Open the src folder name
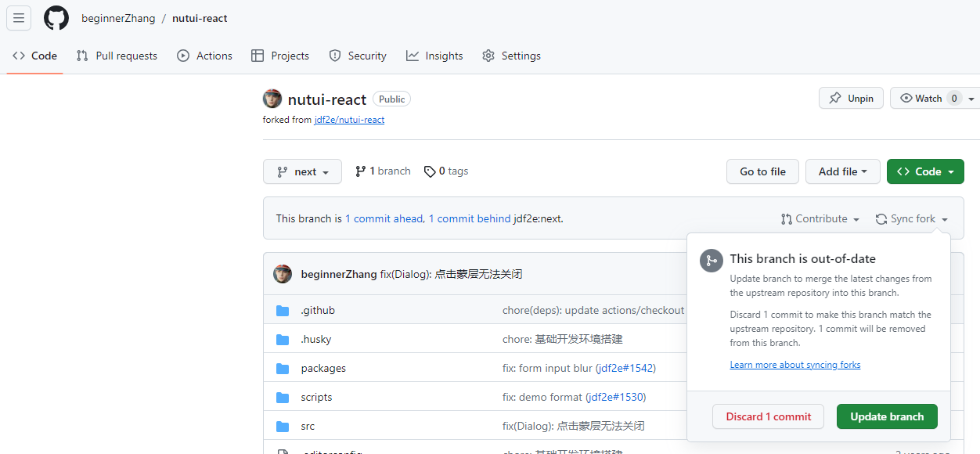Image resolution: width=980 pixels, height=454 pixels. click(308, 427)
